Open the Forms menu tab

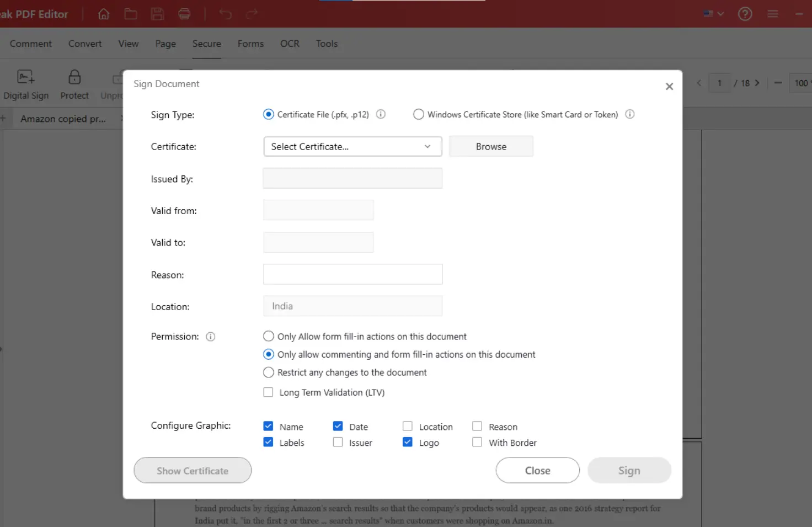(x=251, y=44)
